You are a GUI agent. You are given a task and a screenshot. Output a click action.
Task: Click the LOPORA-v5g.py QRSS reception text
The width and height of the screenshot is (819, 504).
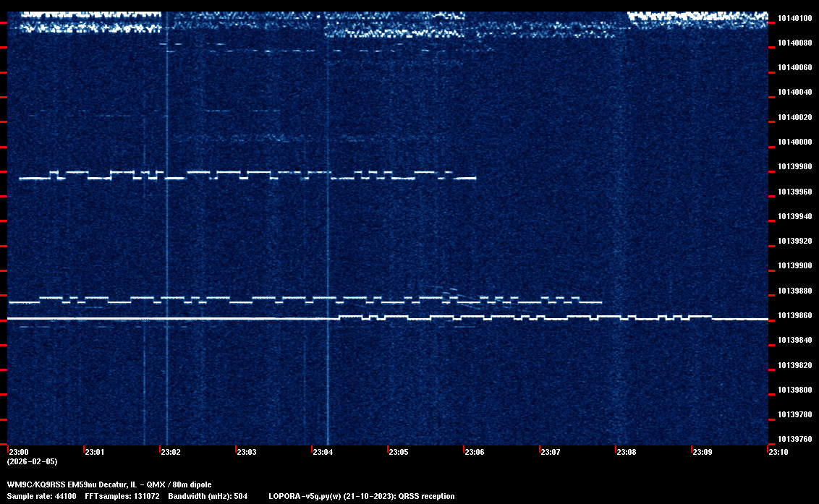click(361, 496)
